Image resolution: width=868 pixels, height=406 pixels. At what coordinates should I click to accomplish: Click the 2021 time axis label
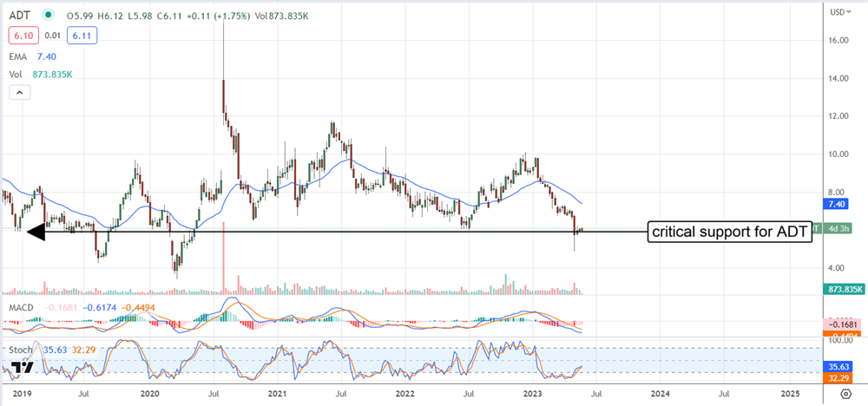[277, 394]
